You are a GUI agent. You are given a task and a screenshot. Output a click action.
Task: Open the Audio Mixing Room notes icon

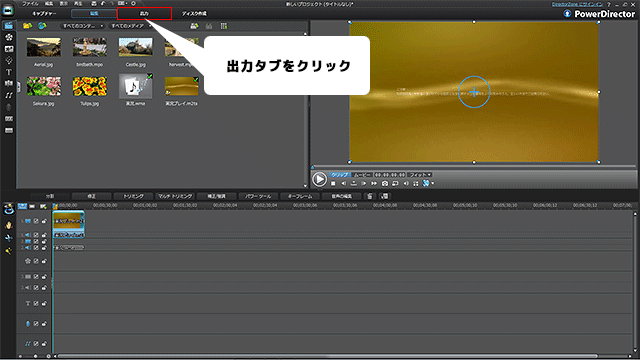(x=9, y=95)
